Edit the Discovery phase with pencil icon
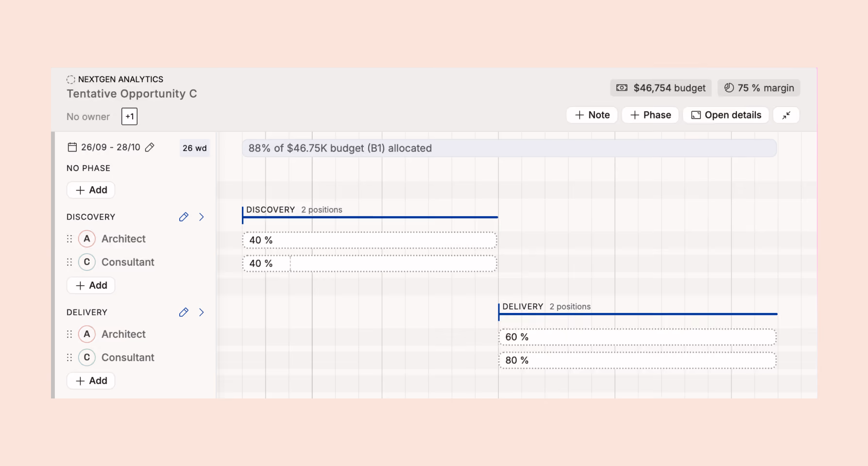Screen dimensions: 868x466 pos(184,217)
